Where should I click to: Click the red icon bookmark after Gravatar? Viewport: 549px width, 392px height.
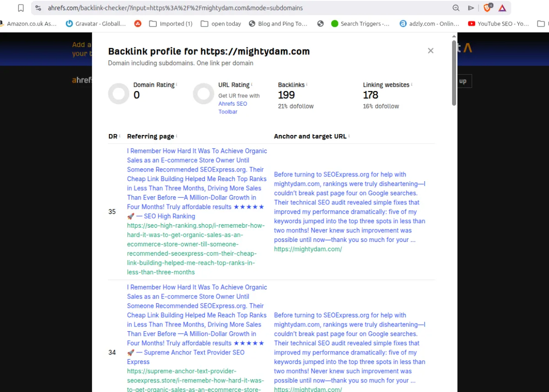click(138, 24)
